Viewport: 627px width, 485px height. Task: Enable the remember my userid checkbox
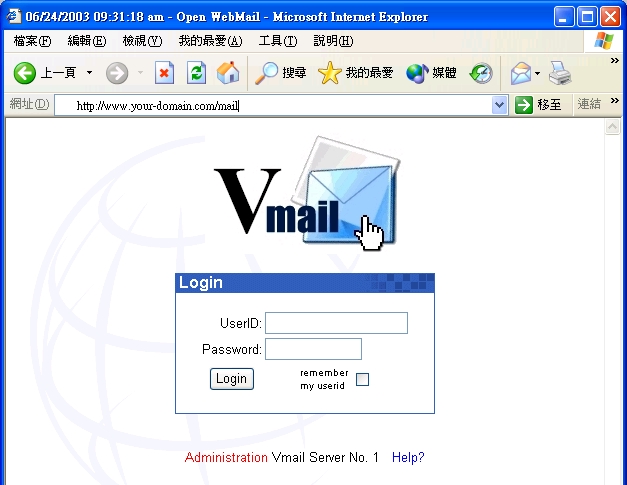[362, 379]
